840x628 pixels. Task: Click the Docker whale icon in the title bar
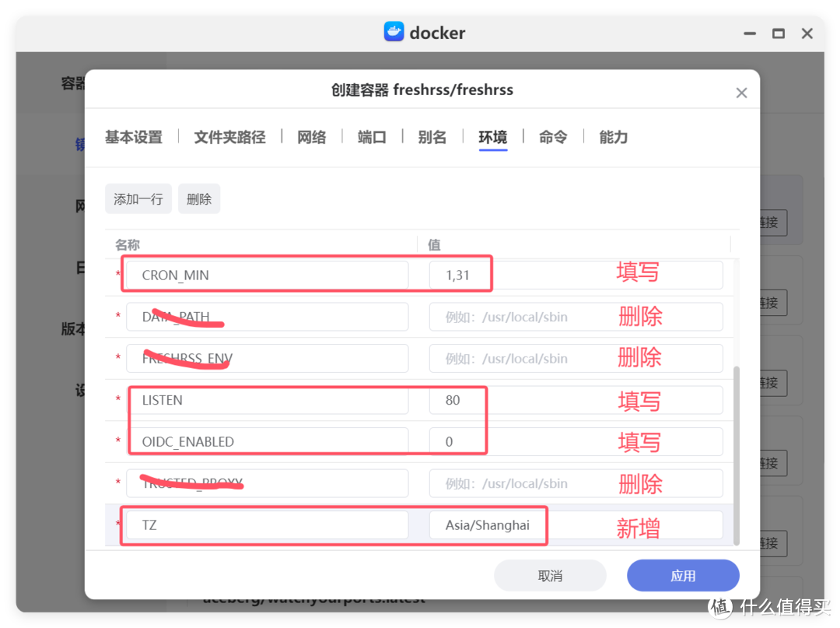[394, 31]
